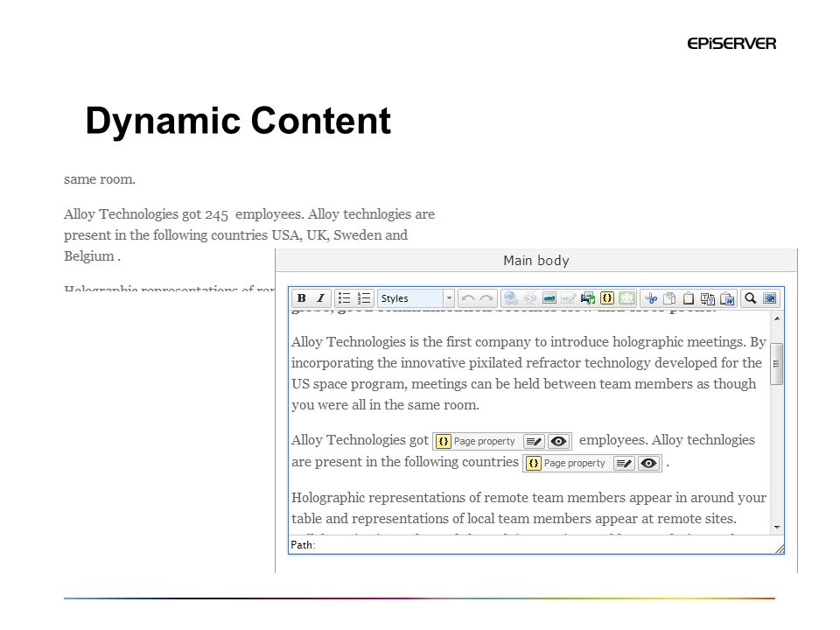Click the paste as plain text icon
Viewport: 840px width, 630px height.
pos(708,298)
